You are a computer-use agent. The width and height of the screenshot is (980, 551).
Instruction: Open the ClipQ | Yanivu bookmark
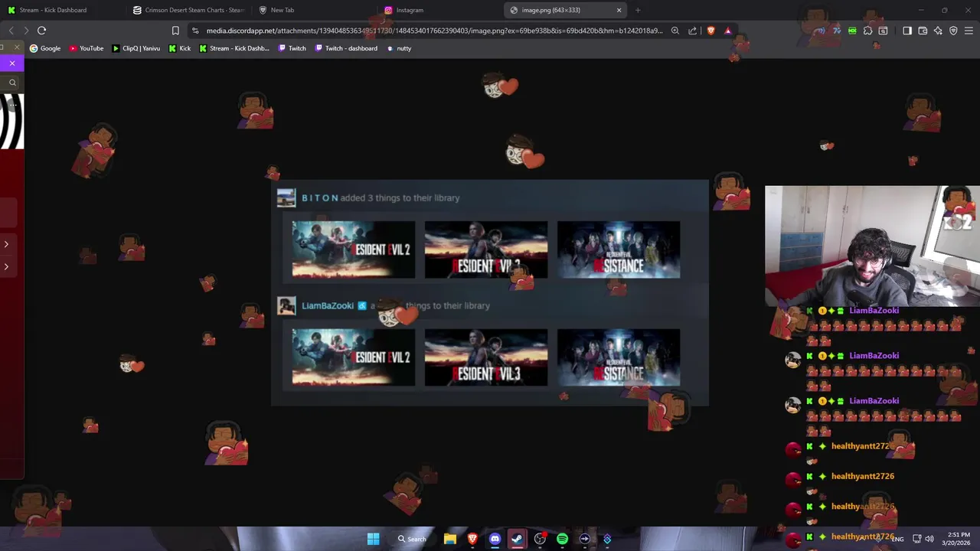pyautogui.click(x=136, y=48)
